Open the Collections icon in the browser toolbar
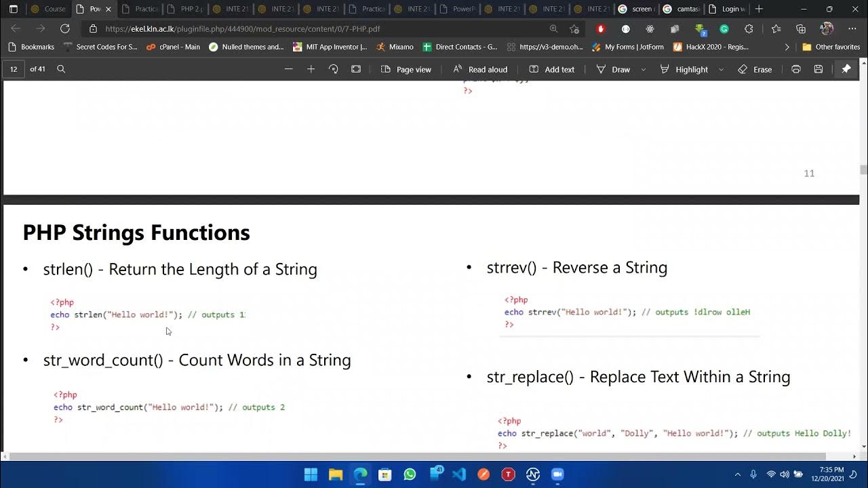The height and width of the screenshot is (488, 868). pyautogui.click(x=801, y=28)
